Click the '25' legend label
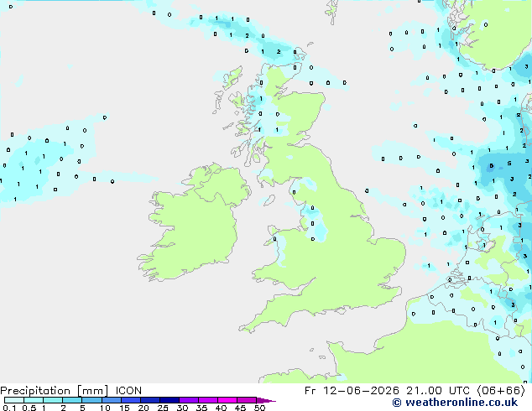 (x=163, y=408)
